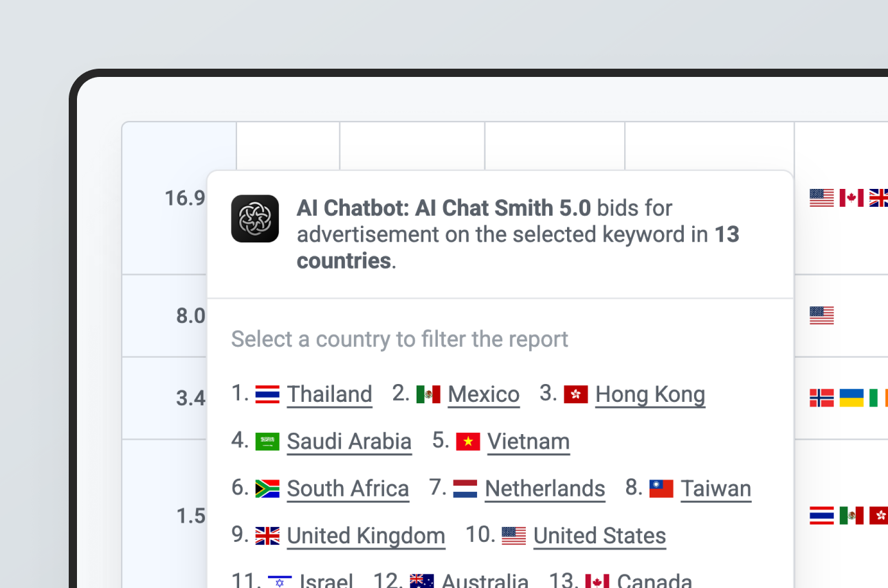Pick the South Africa link
This screenshot has width=888, height=588.
pos(348,488)
